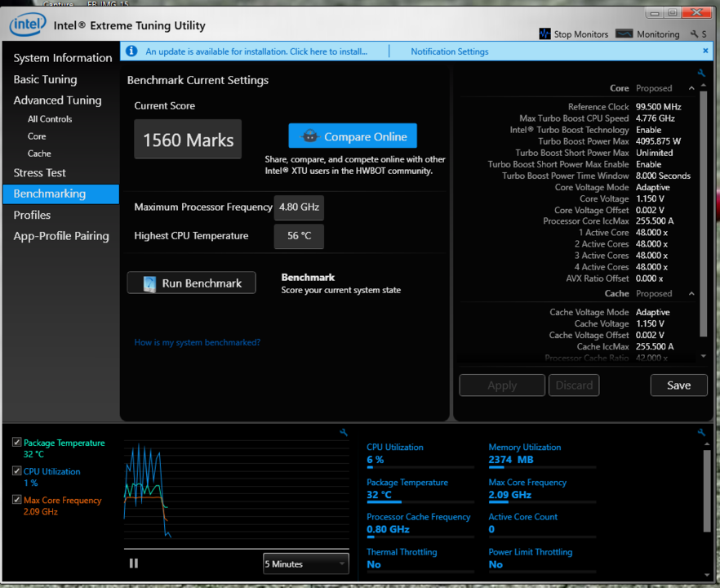The image size is (720, 588).
Task: Click the HWBOT robot icon on Compare Online
Action: point(310,136)
